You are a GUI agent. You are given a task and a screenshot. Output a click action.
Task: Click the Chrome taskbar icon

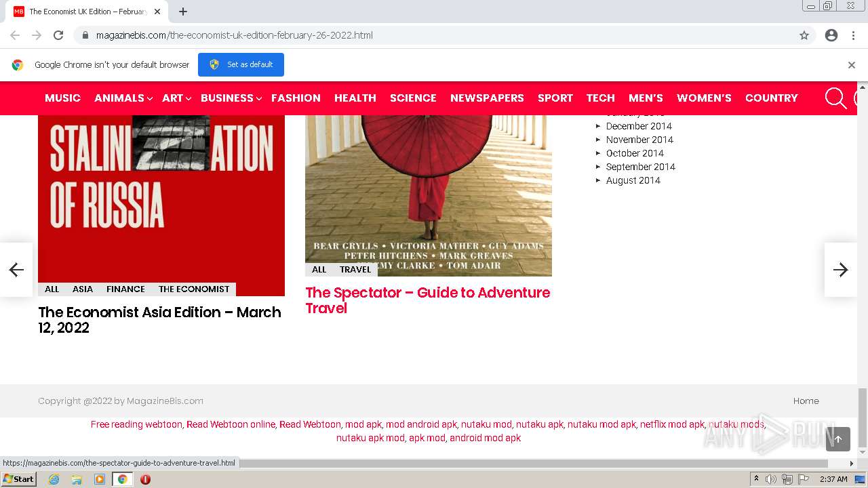[x=123, y=479]
